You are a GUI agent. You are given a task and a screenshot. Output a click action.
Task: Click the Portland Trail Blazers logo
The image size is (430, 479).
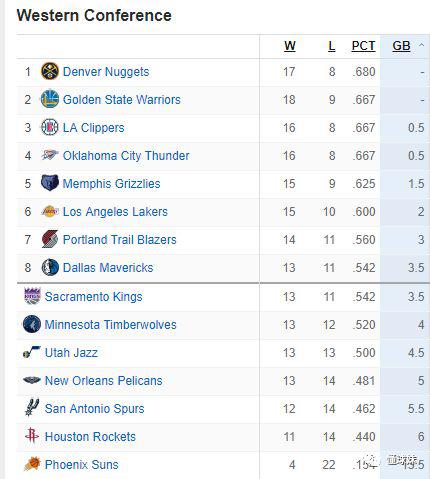click(x=50, y=239)
